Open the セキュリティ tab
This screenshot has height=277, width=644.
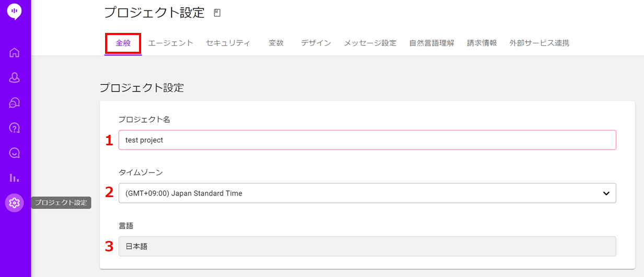(228, 43)
